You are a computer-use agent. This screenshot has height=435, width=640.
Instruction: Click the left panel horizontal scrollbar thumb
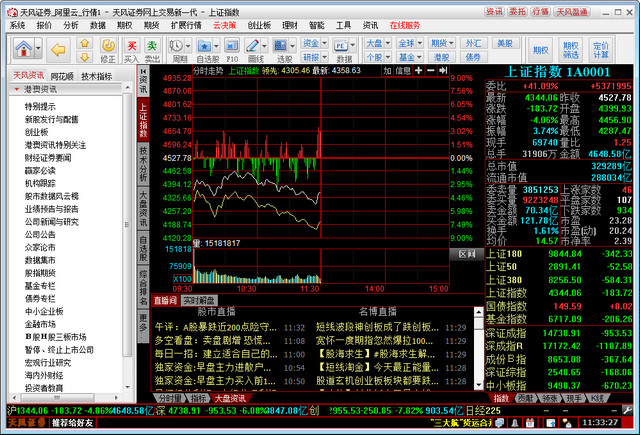coord(56,397)
